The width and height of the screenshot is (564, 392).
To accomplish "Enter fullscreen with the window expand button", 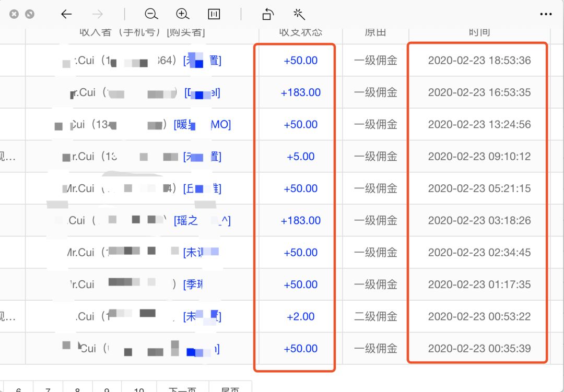I will [x=30, y=14].
